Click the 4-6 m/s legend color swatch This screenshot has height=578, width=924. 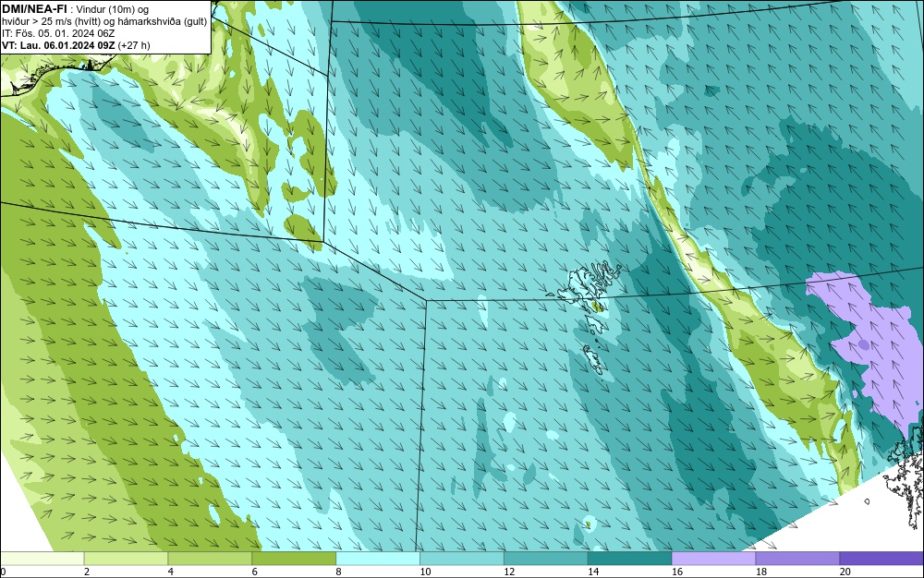point(210,558)
